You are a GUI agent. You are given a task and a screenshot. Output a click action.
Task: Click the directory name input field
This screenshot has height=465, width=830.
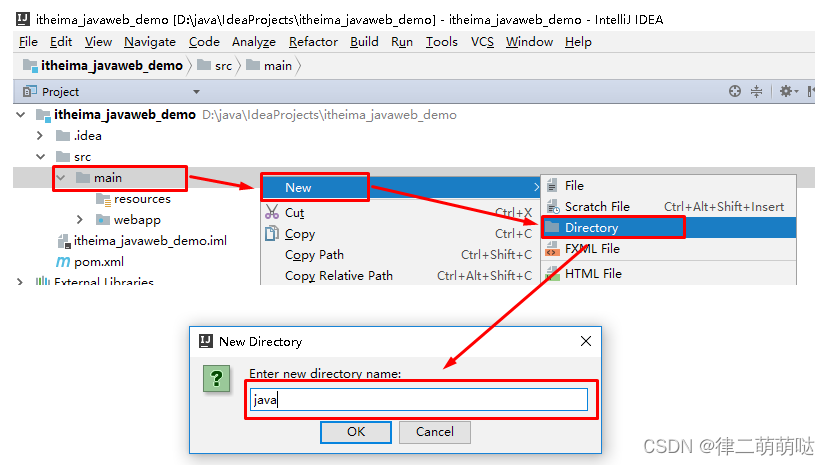click(x=419, y=399)
